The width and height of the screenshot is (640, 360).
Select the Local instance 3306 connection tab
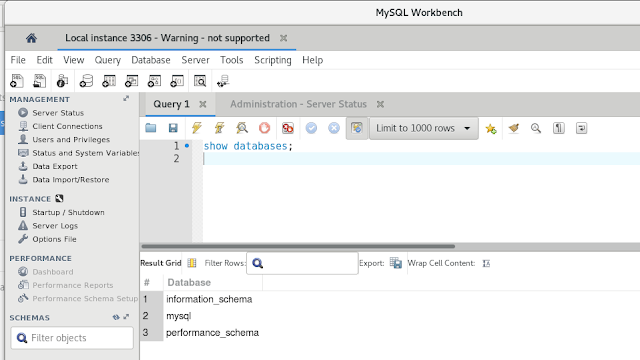(167, 38)
